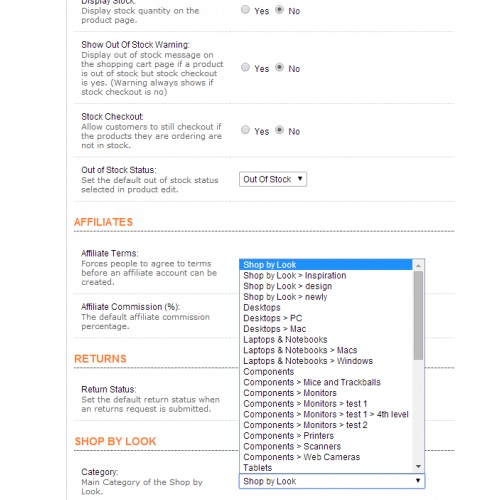Select 'Components > Monitors > test 1 > 4th level'
This screenshot has width=500, height=500.
click(x=326, y=414)
